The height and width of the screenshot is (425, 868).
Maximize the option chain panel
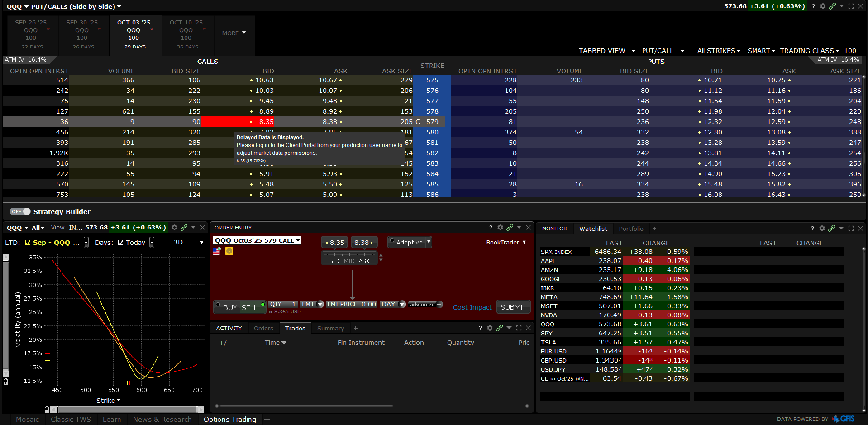851,6
